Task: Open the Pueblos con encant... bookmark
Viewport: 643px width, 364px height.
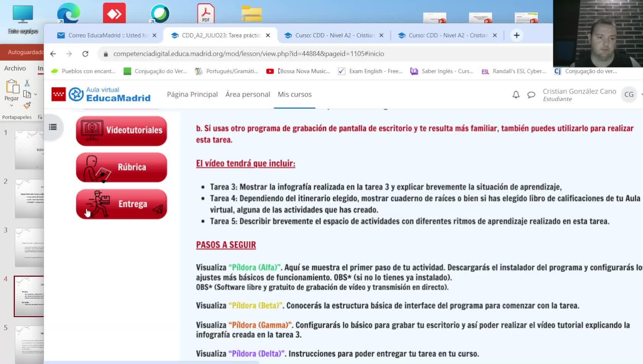Action: coord(83,71)
